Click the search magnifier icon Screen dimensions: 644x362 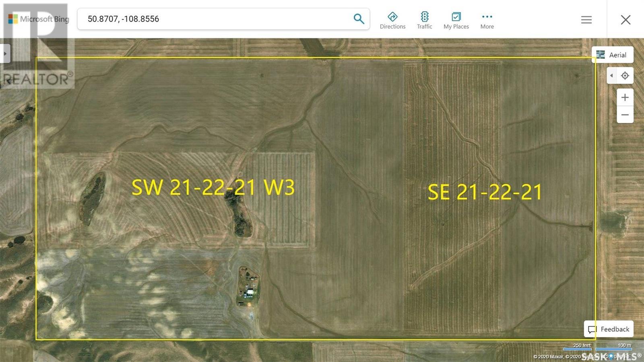click(x=358, y=19)
